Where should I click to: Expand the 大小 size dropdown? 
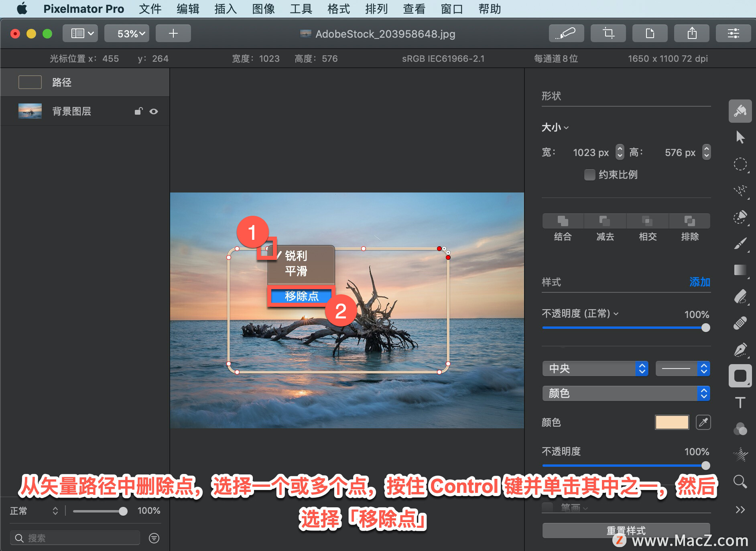(x=555, y=128)
